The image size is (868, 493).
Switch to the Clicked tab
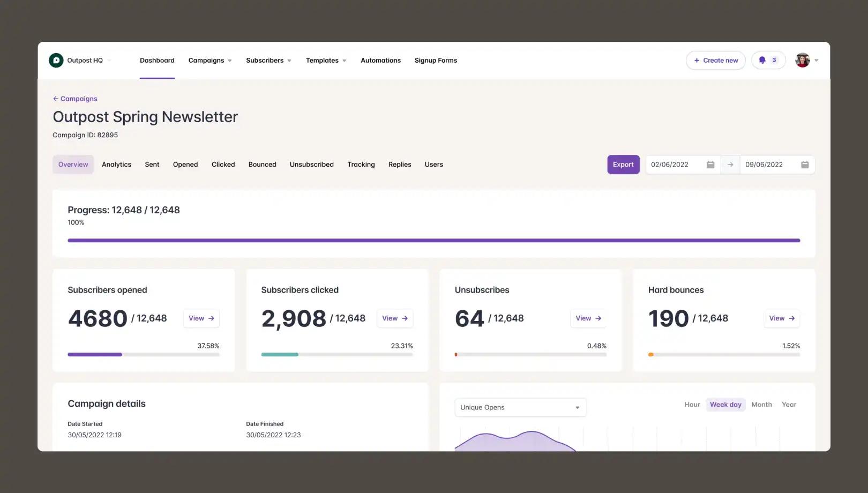pos(223,165)
